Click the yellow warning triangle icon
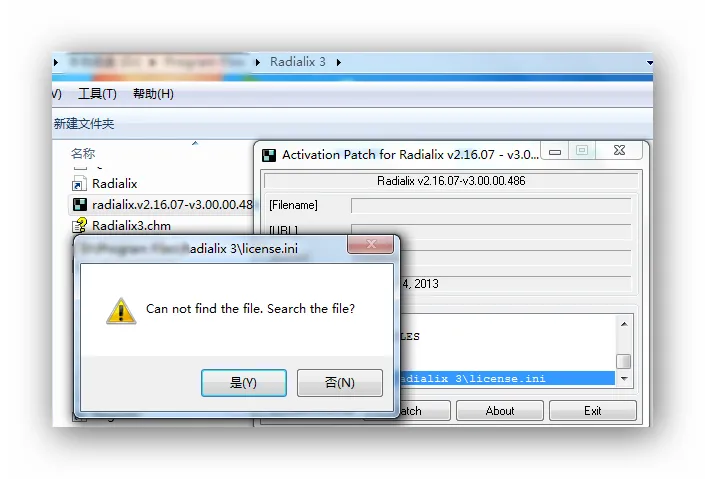705x479 pixels. [121, 311]
